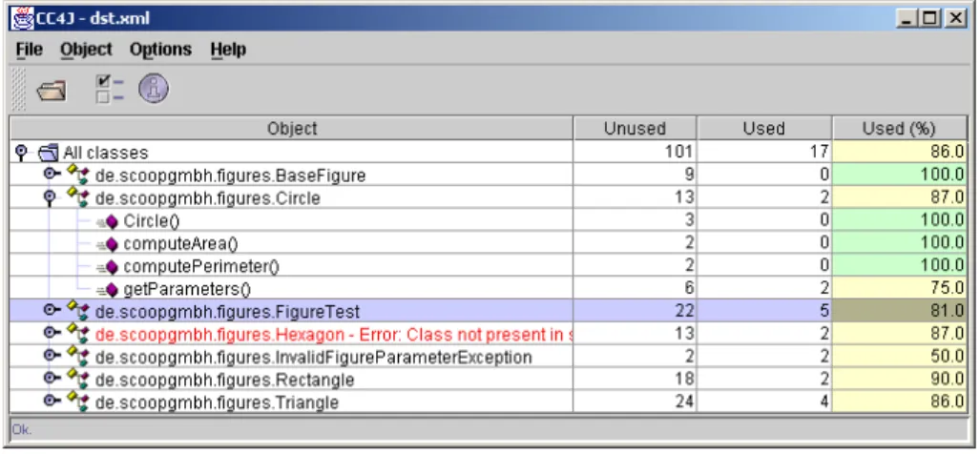Click the Used column header
Viewport: 980px width, 454px height.
(764, 129)
